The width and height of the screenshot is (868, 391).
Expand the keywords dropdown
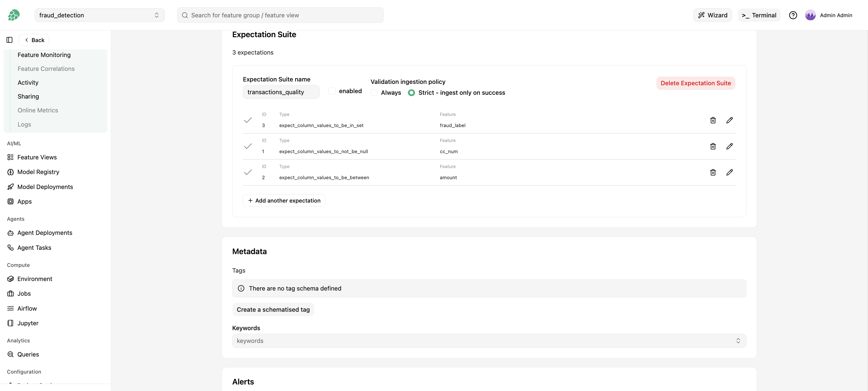click(x=489, y=341)
